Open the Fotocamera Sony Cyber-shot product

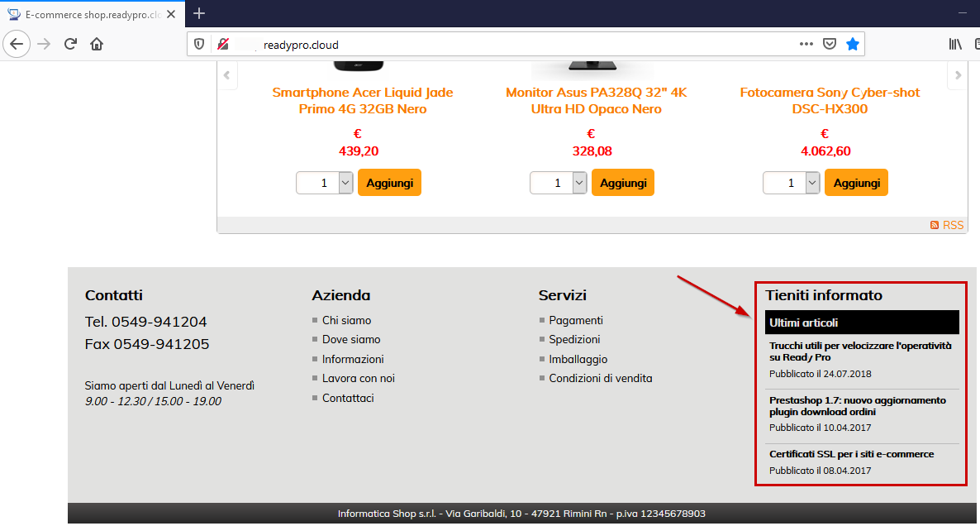830,101
